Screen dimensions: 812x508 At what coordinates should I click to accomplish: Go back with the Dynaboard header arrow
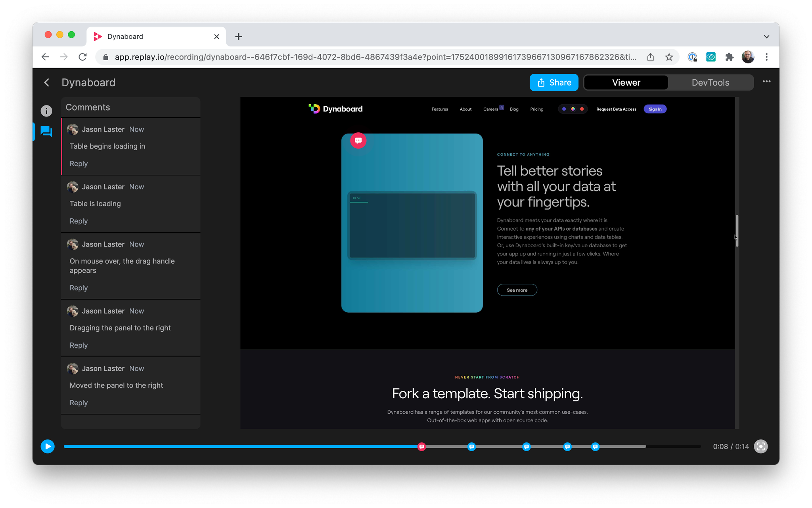click(x=47, y=82)
